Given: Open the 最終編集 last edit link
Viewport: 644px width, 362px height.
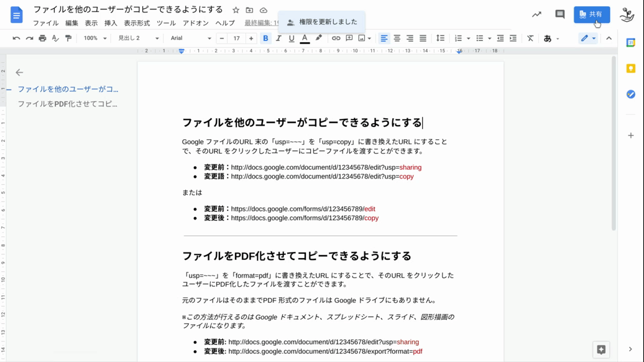Looking at the screenshot, I should [261, 23].
